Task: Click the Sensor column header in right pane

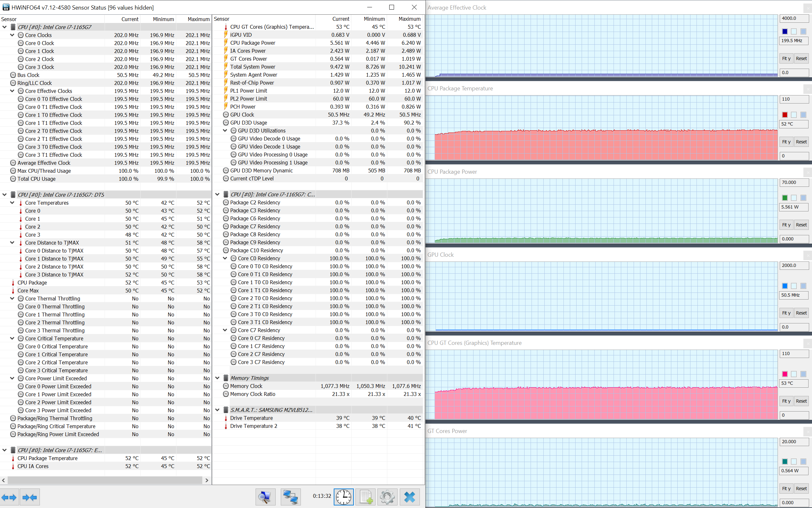Action: pos(221,19)
